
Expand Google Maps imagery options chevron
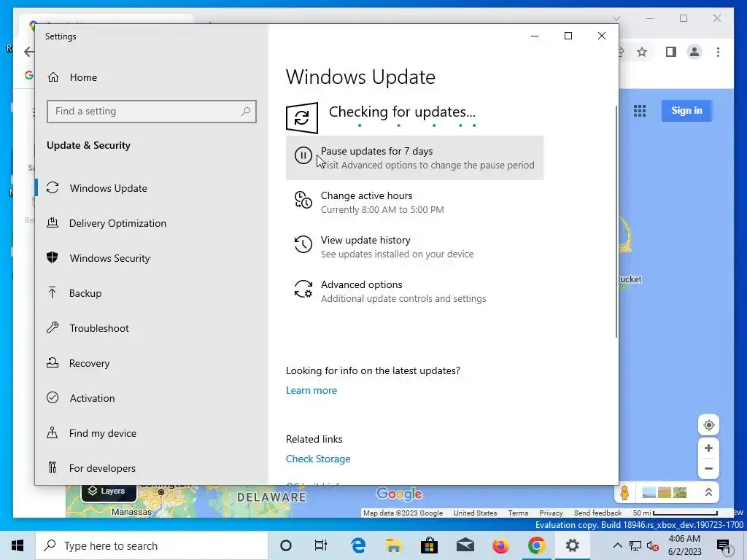coord(708,492)
